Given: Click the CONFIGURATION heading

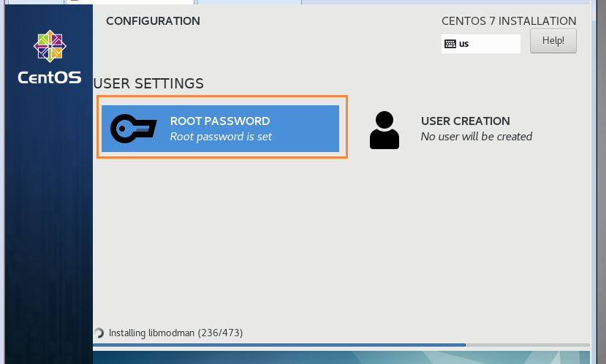Looking at the screenshot, I should [153, 21].
